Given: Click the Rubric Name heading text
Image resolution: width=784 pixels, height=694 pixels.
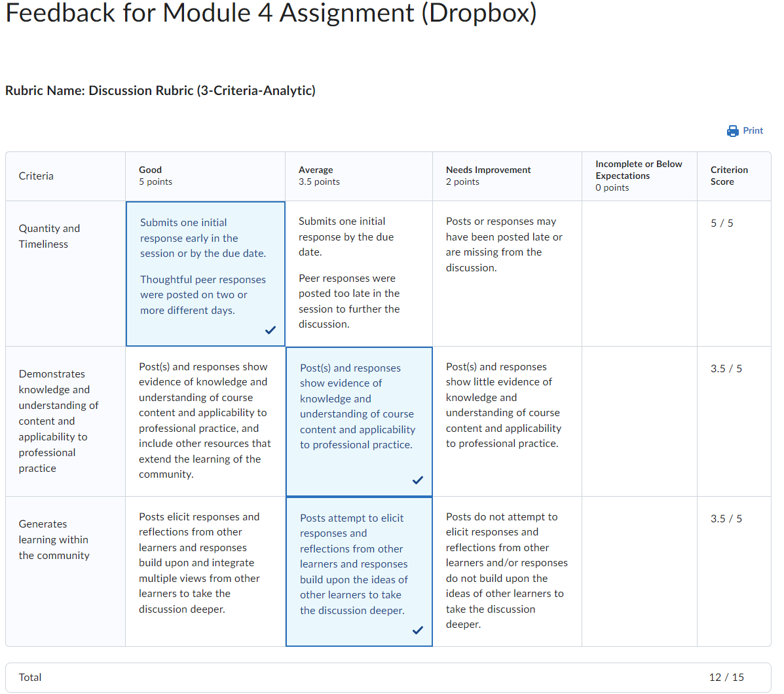Looking at the screenshot, I should click(160, 90).
